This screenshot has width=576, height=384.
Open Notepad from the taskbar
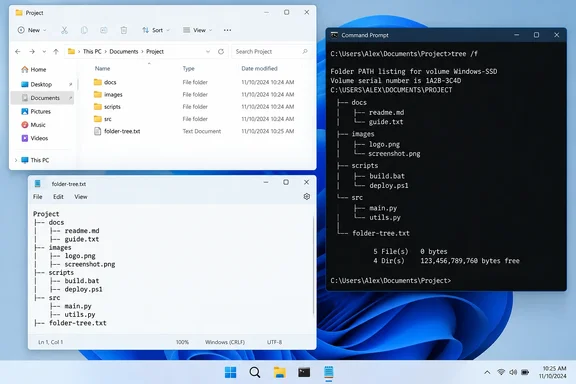pos(328,372)
